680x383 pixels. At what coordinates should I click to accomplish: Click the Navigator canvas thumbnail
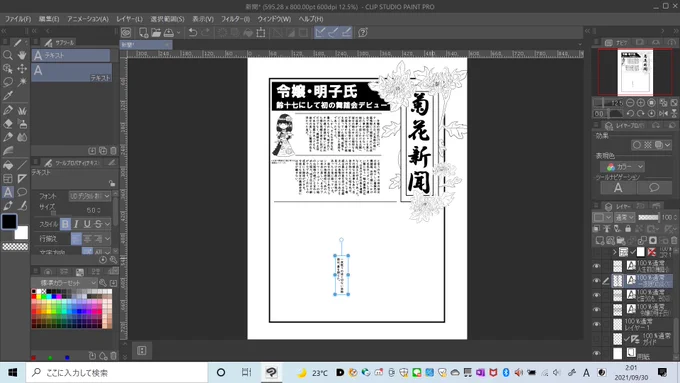635,72
